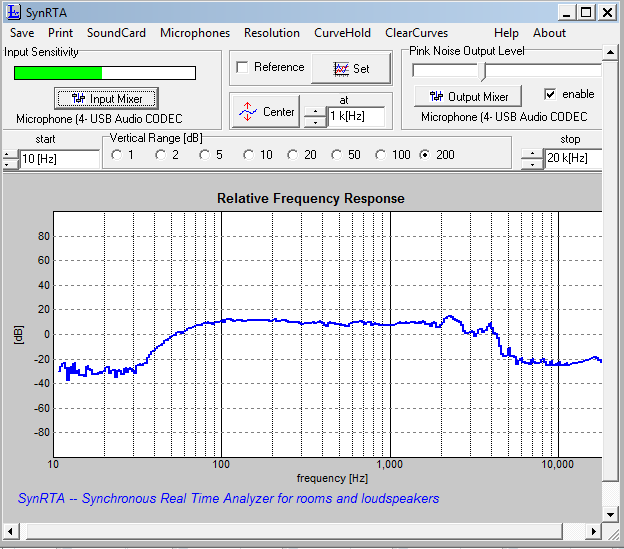Click the SynRTA Synchronous Real Time Analyzer tagline

pos(228,498)
